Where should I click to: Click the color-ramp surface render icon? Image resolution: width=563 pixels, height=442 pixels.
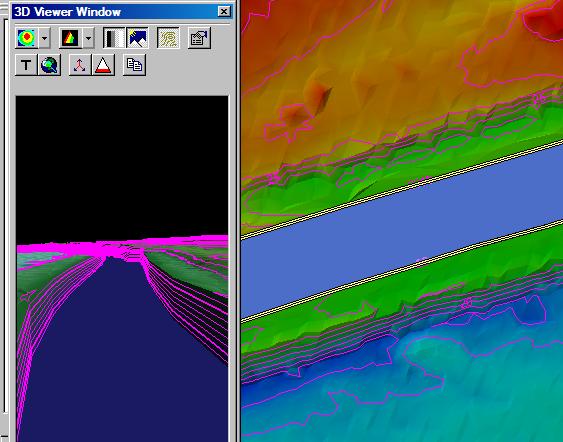coord(26,38)
